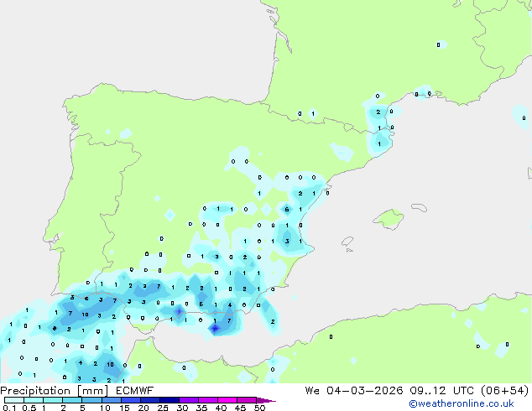532x411 pixels.
Task: Select the 35–40 mm legend color swatch
Action: [x=207, y=400]
